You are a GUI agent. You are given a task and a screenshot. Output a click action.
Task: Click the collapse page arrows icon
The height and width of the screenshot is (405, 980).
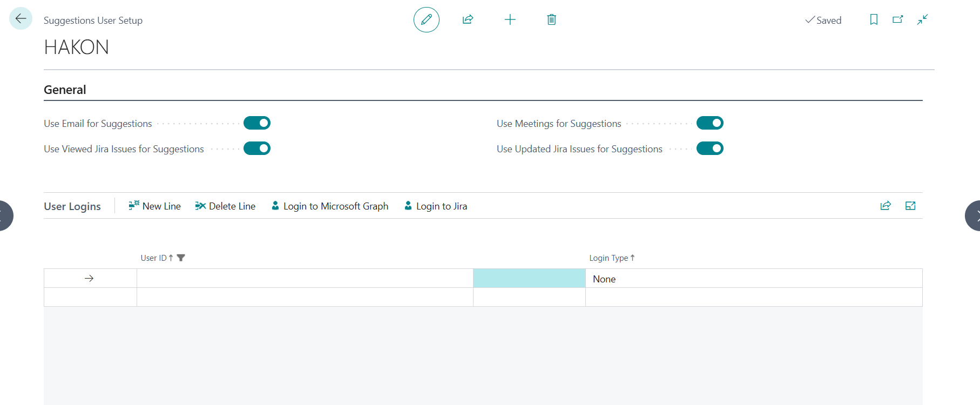pyautogui.click(x=922, y=20)
